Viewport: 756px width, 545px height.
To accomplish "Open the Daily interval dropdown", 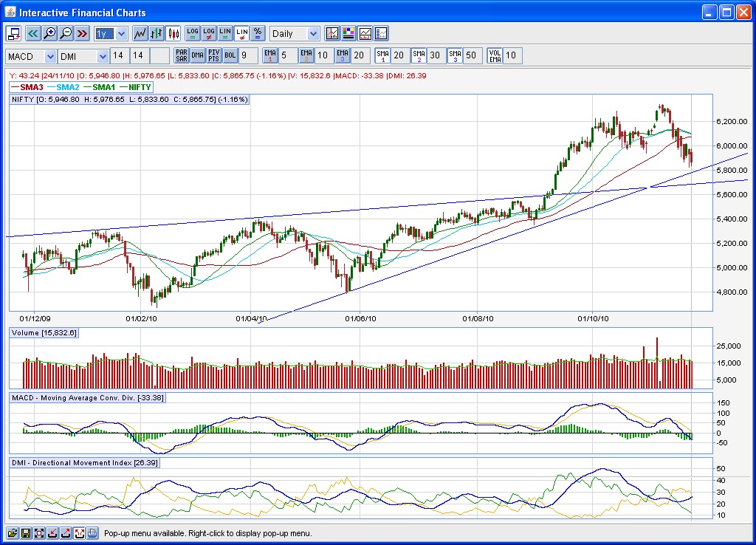I will (x=313, y=34).
